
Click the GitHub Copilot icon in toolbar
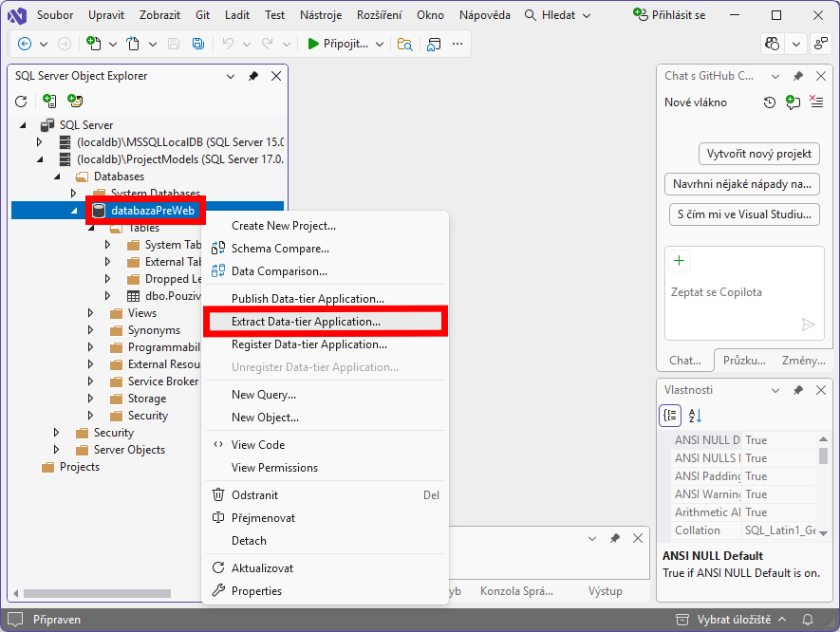772,44
